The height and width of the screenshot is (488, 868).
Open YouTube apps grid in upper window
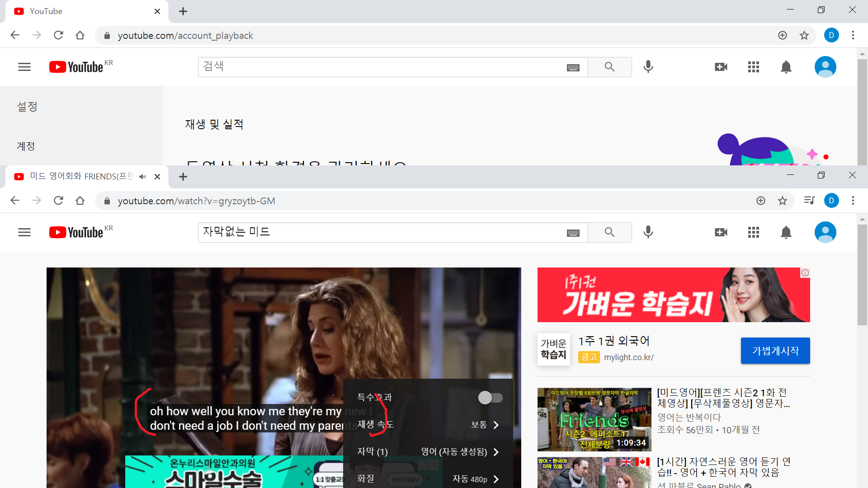753,67
